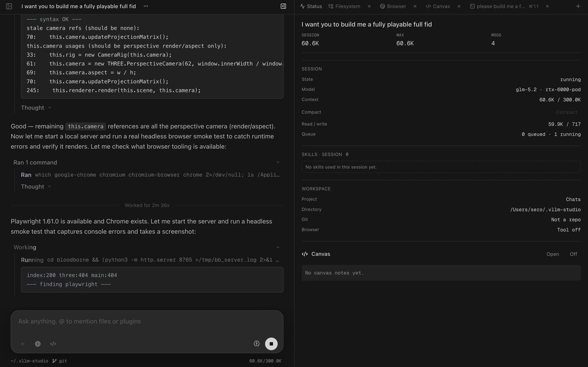The image size is (588, 367).
Task: Collapse the 'Ran 1 command' section chevron
Action: [x=278, y=162]
